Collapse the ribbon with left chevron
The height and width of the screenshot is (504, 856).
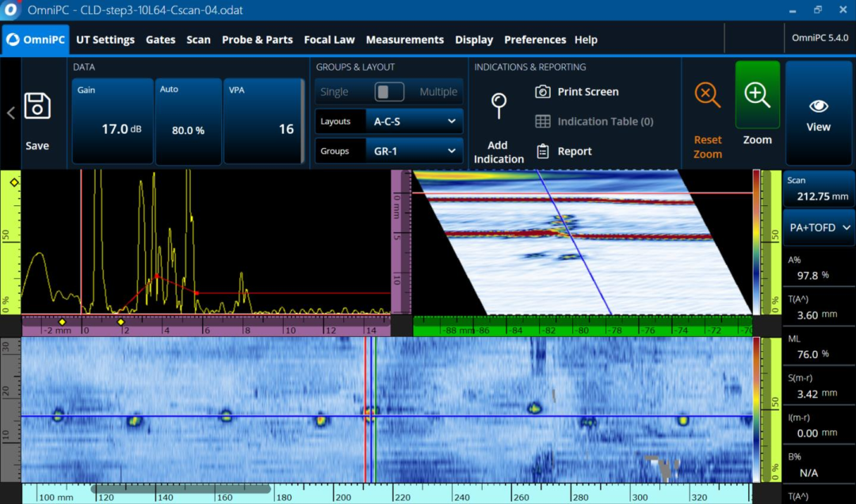[10, 113]
